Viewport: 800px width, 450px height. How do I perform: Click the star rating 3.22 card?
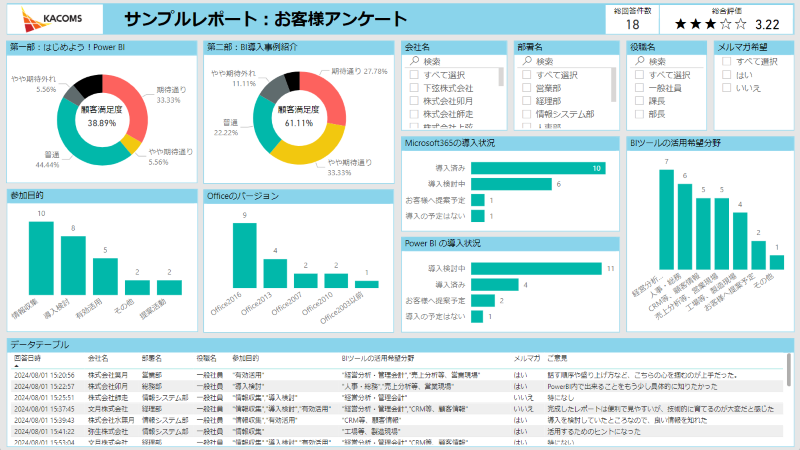point(727,19)
